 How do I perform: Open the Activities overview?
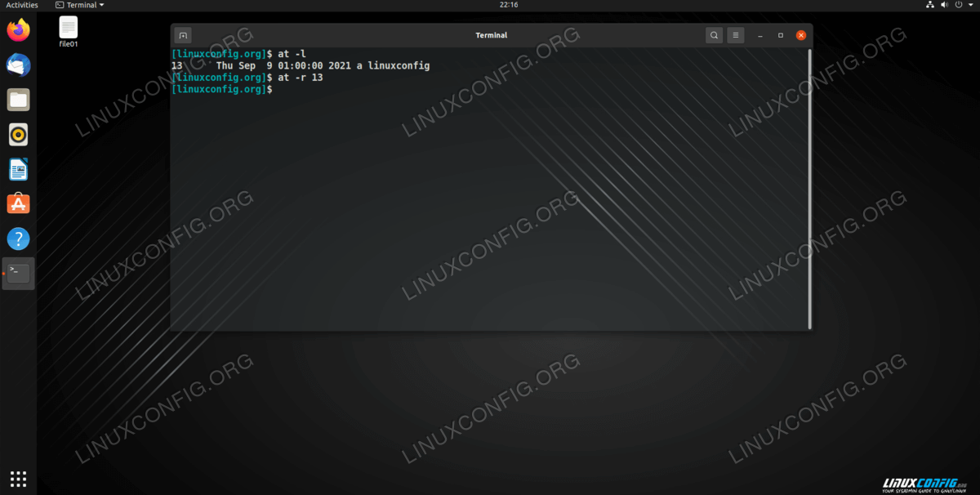[x=22, y=5]
